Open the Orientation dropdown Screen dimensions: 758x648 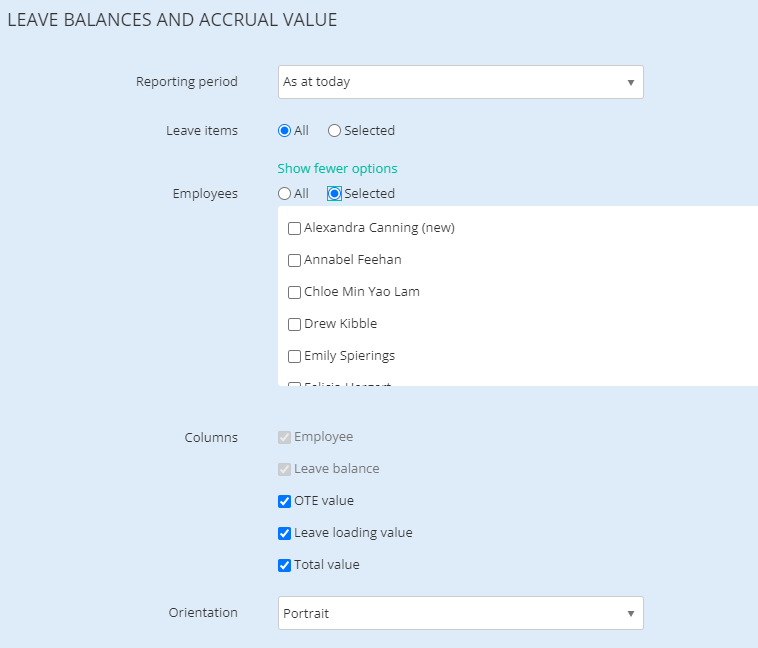pos(460,613)
